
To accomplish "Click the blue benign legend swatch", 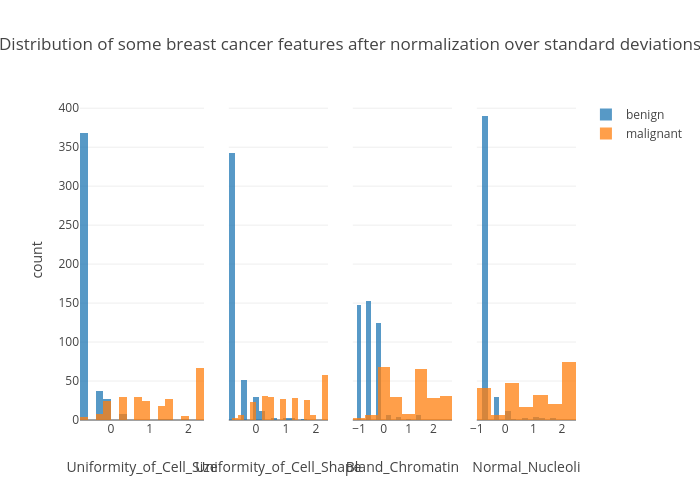I will pyautogui.click(x=606, y=114).
